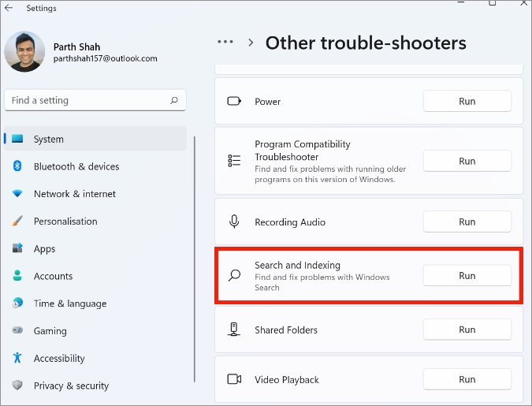This screenshot has height=406, width=532.
Task: Click the Bluetooth icon in the sidebar
Action: click(x=17, y=166)
